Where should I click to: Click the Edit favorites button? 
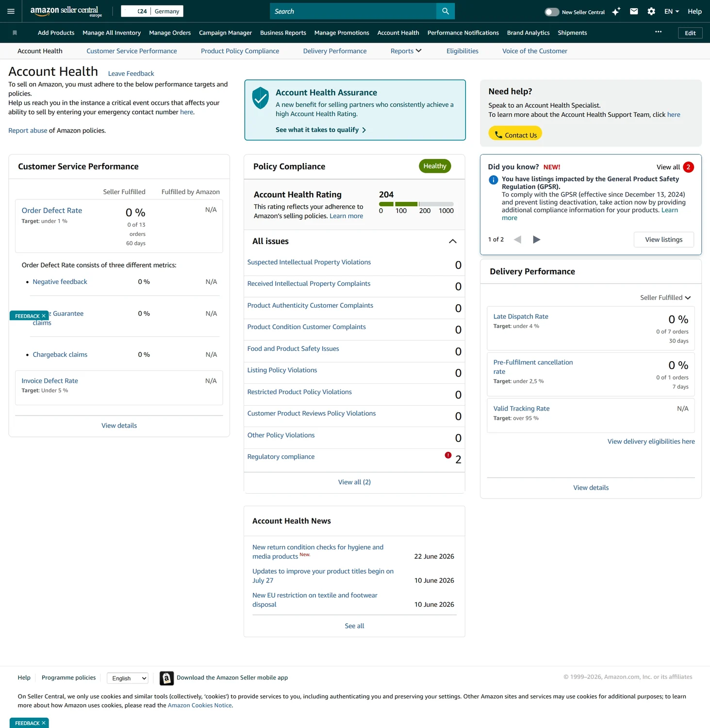point(690,33)
